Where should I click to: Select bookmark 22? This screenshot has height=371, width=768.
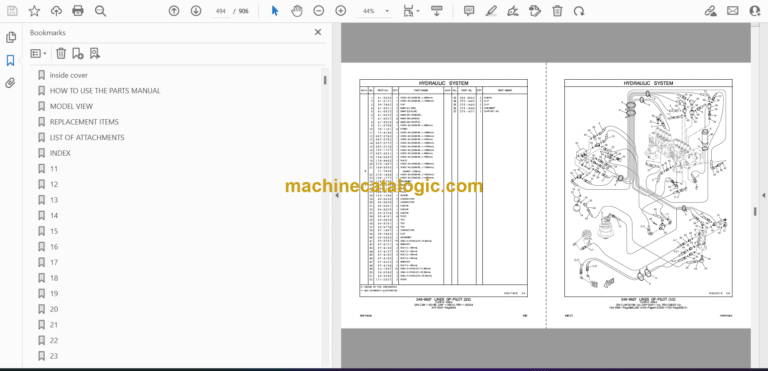click(x=53, y=341)
